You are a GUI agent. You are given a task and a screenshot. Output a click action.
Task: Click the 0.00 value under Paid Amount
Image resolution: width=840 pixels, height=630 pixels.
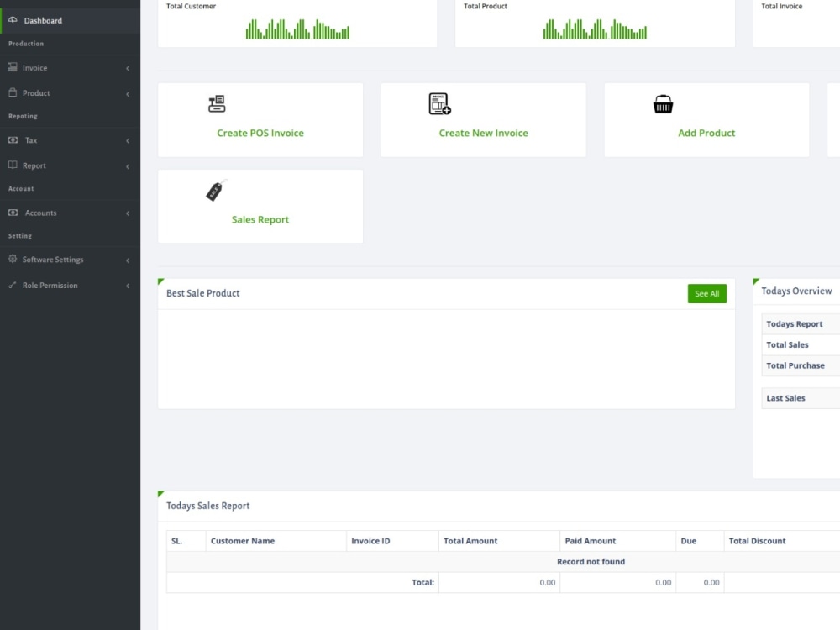pyautogui.click(x=664, y=582)
